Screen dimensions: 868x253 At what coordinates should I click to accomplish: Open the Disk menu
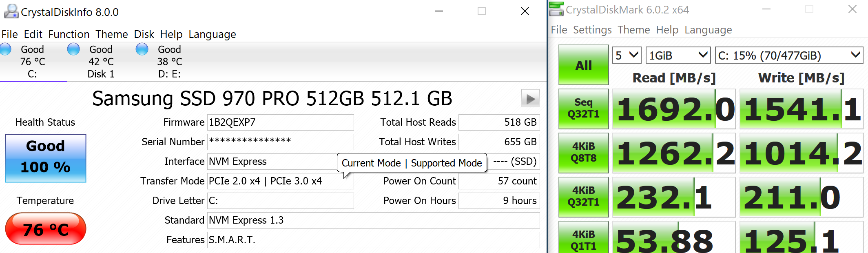(x=144, y=34)
